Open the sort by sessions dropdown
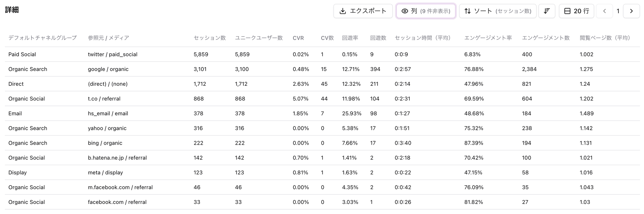The width and height of the screenshot is (644, 214). coord(497,11)
